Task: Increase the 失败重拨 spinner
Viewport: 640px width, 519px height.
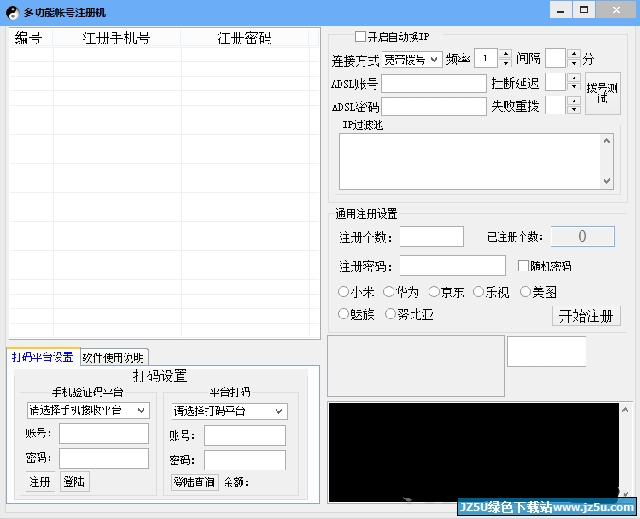Action: tap(574, 100)
